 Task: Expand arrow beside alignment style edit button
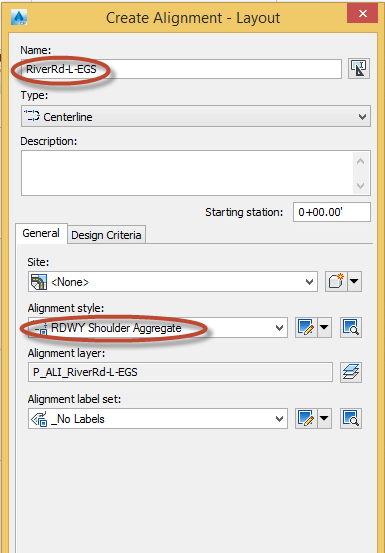click(324, 328)
